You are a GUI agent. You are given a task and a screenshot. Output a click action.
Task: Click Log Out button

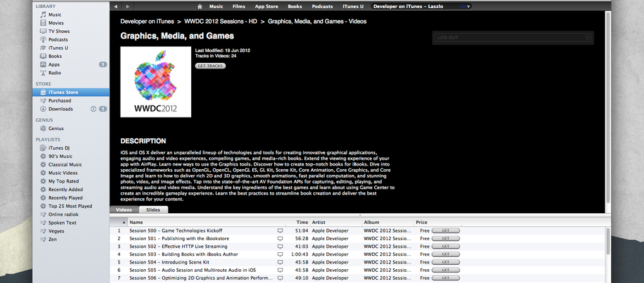tap(513, 37)
